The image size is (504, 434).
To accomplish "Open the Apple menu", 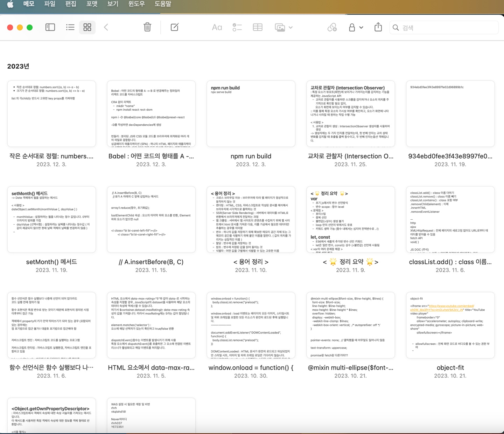I will click(x=10, y=4).
